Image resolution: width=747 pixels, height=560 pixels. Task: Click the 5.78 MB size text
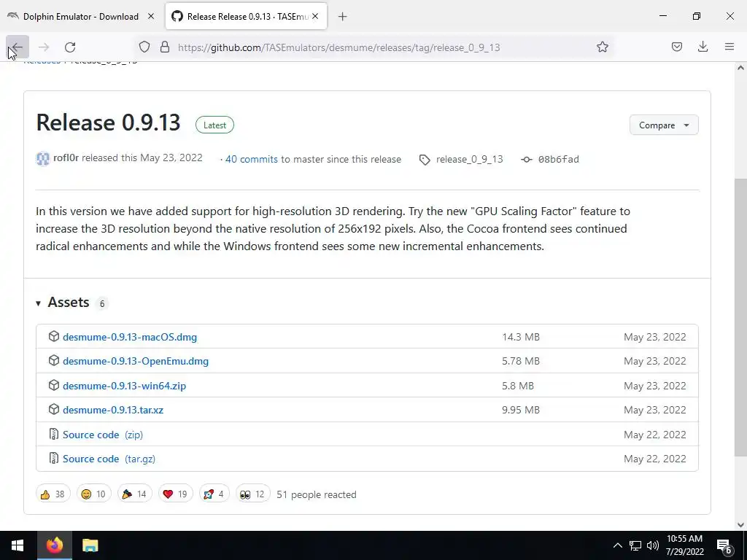point(521,361)
